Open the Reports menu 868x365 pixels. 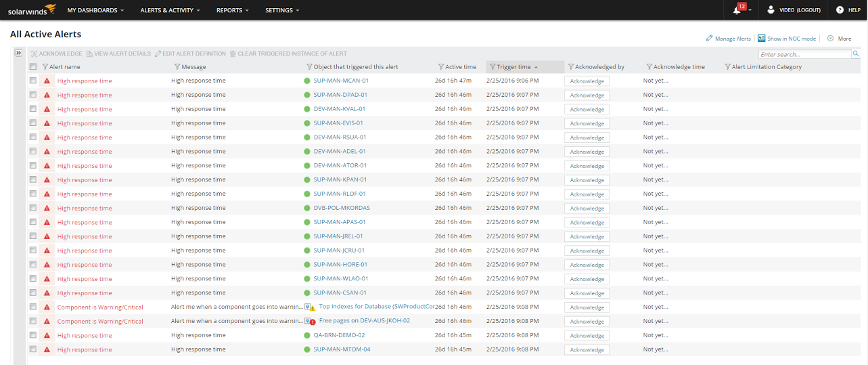point(232,10)
